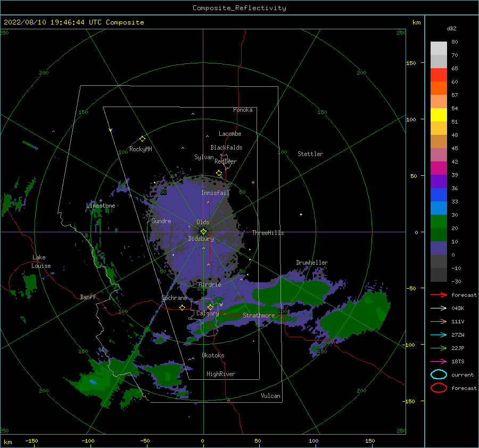479x448 pixels.
Task: Click the Banff town label
Action: point(88,297)
